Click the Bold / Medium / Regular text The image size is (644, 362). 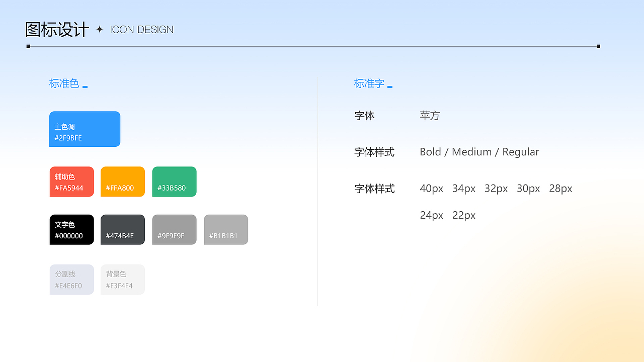click(479, 152)
